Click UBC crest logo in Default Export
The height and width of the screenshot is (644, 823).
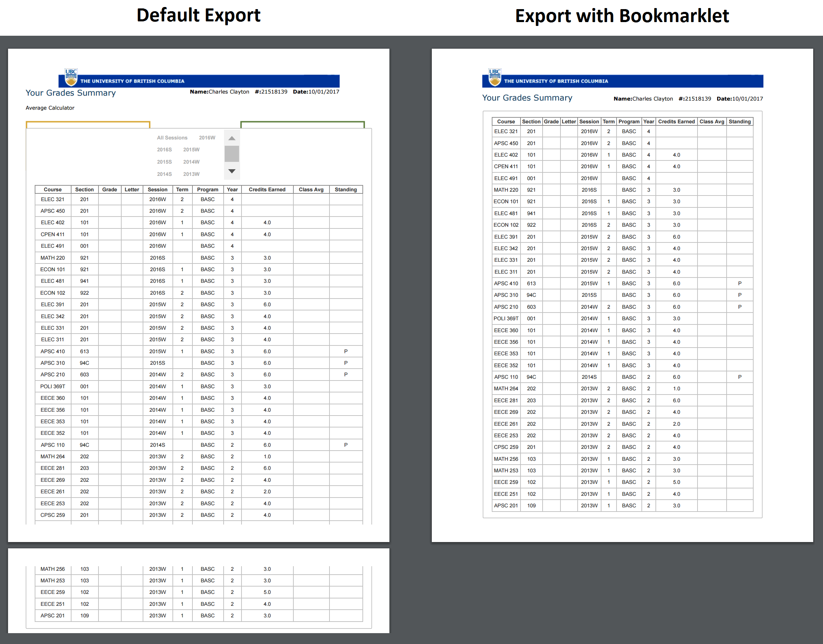pyautogui.click(x=71, y=77)
